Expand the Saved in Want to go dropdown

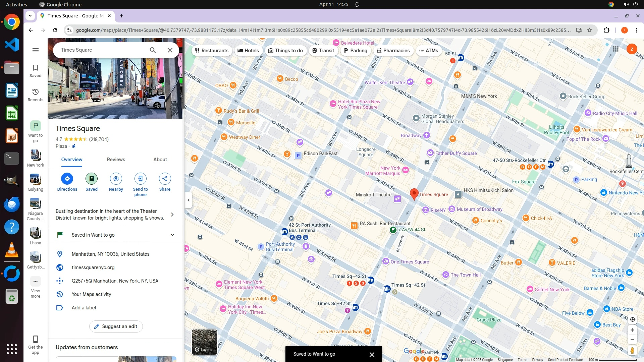pos(172,235)
